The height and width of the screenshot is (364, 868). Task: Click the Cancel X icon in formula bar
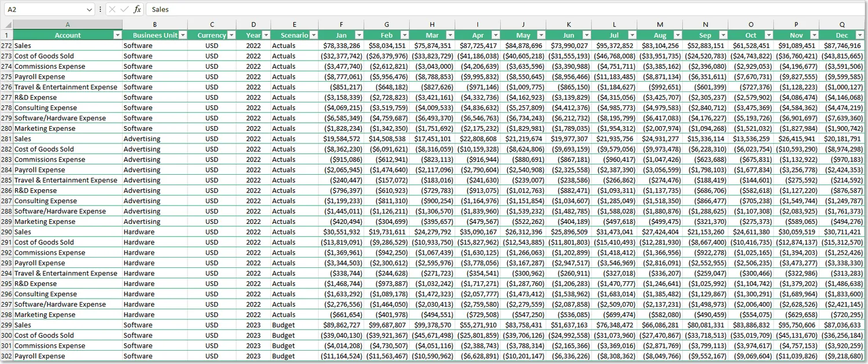[112, 9]
